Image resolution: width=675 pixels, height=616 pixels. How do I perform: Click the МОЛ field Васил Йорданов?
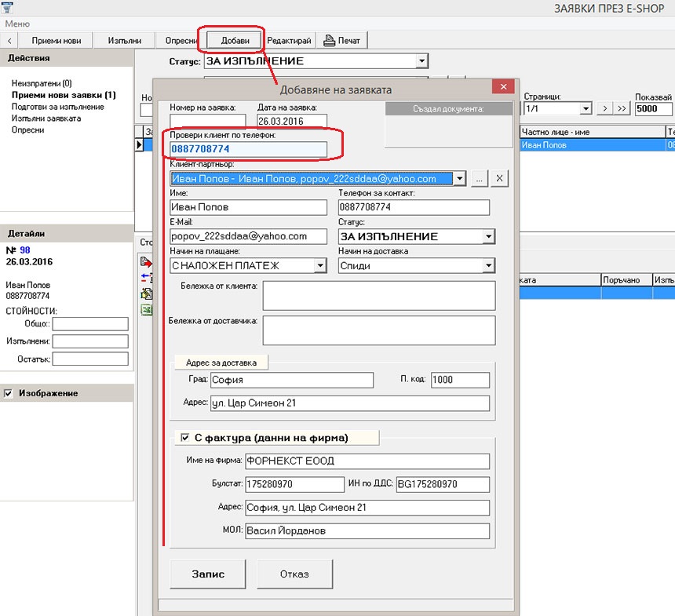click(367, 530)
